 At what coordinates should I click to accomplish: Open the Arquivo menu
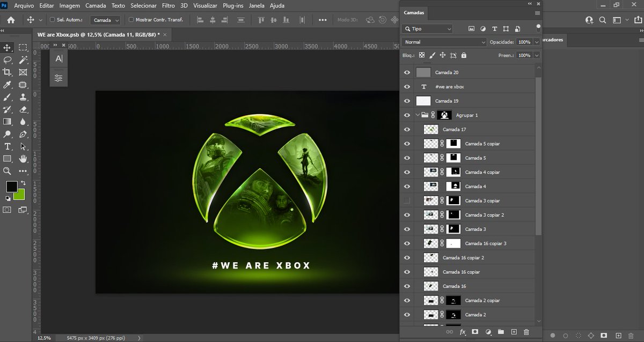pos(25,5)
